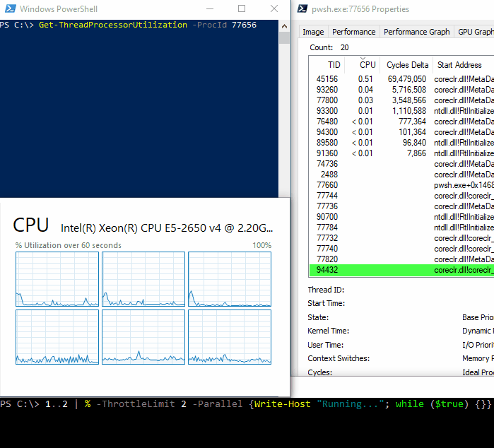
Task: Select thread row 94300
Action: coord(401,132)
